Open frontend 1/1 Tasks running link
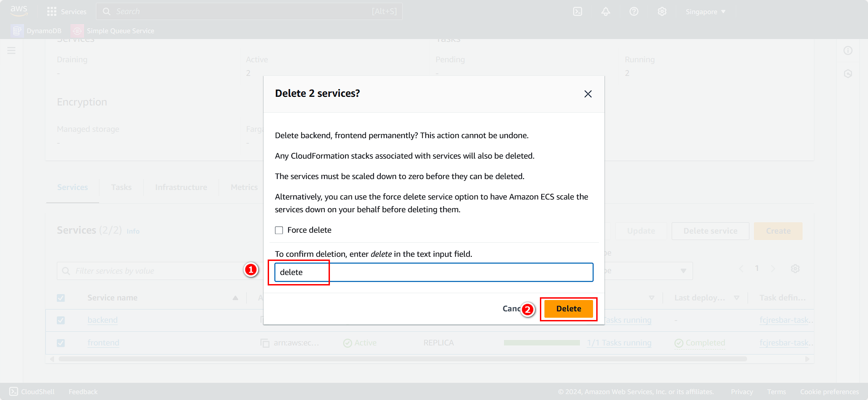Screen dimensions: 868x400 pyautogui.click(x=619, y=343)
